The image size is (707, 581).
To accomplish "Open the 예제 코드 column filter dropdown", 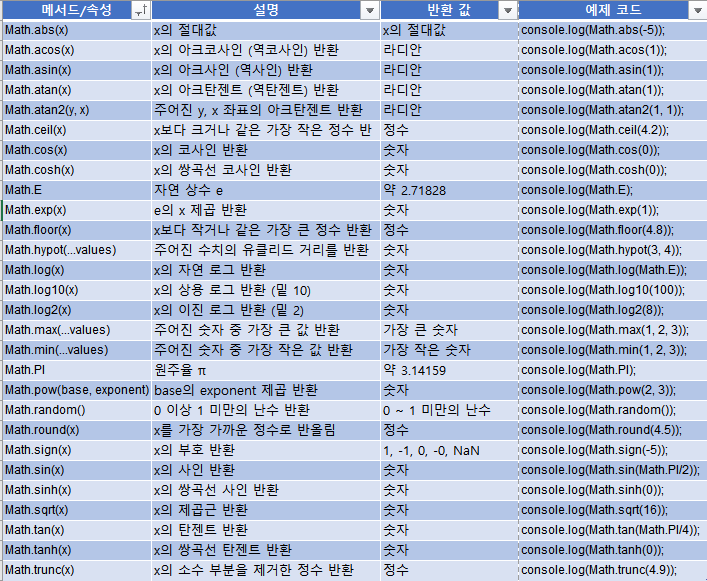I will click(698, 10).
